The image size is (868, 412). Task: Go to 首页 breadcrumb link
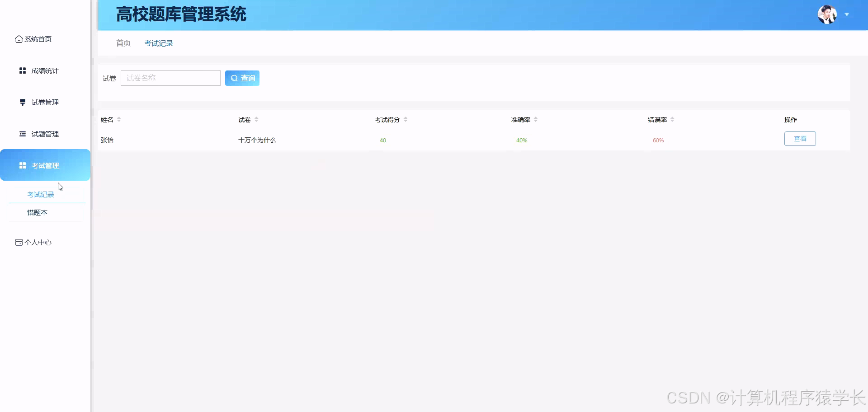click(123, 43)
